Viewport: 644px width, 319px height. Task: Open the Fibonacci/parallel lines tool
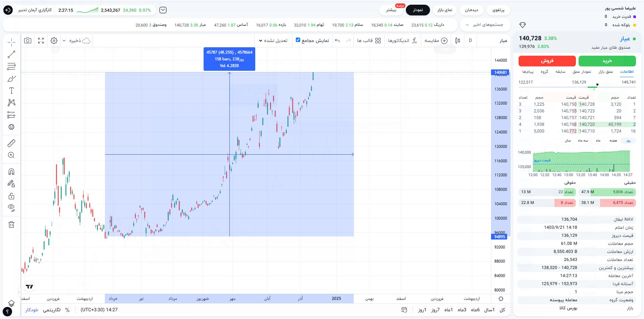click(x=11, y=66)
